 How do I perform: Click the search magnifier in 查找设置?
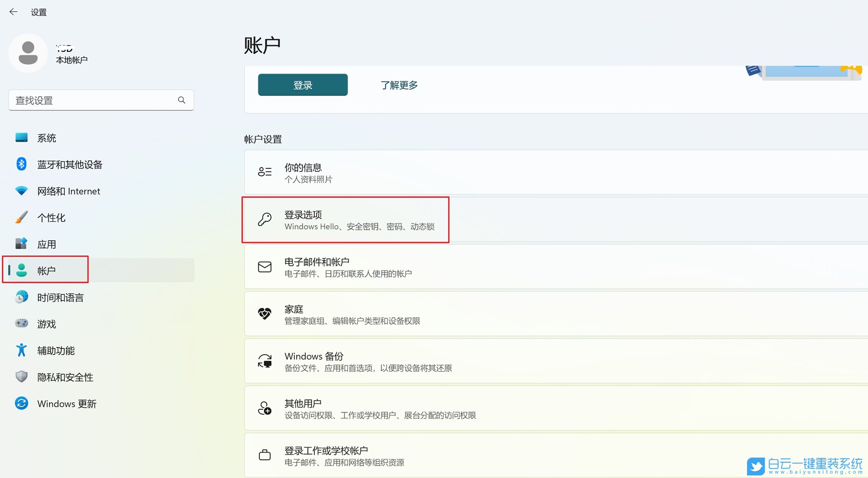pos(181,100)
